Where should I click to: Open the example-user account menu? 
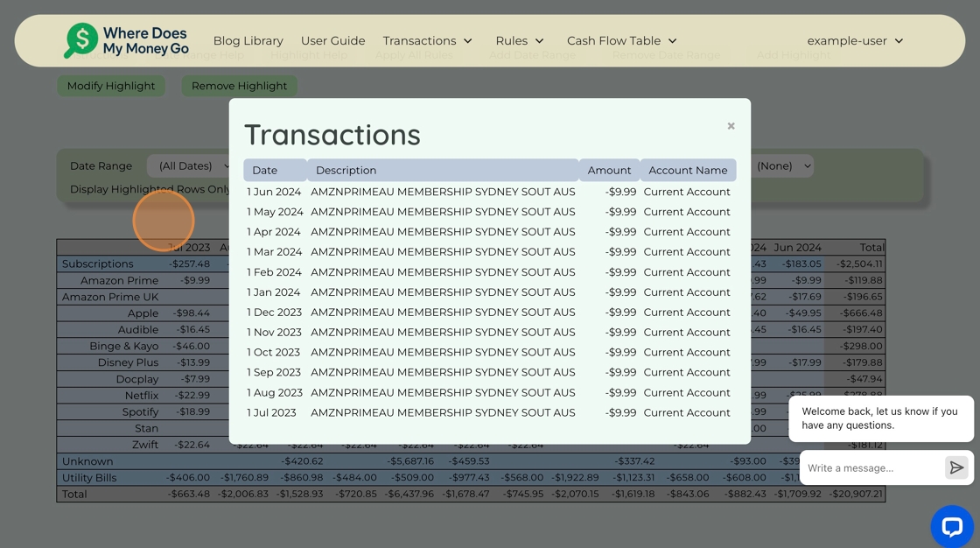point(855,40)
